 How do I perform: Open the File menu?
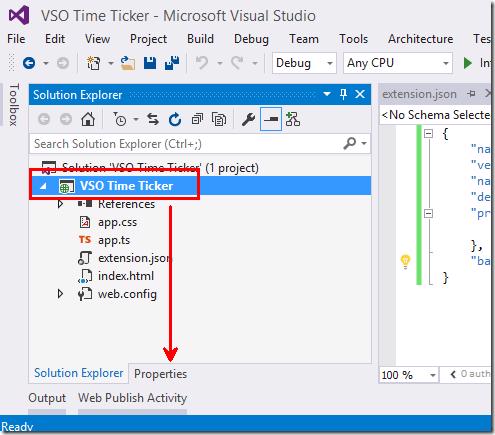(x=16, y=39)
